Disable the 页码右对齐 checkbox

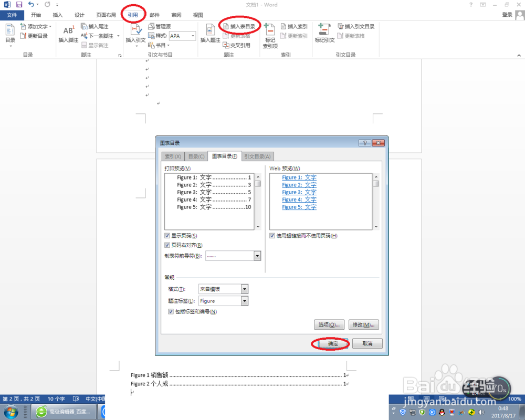[x=167, y=245]
